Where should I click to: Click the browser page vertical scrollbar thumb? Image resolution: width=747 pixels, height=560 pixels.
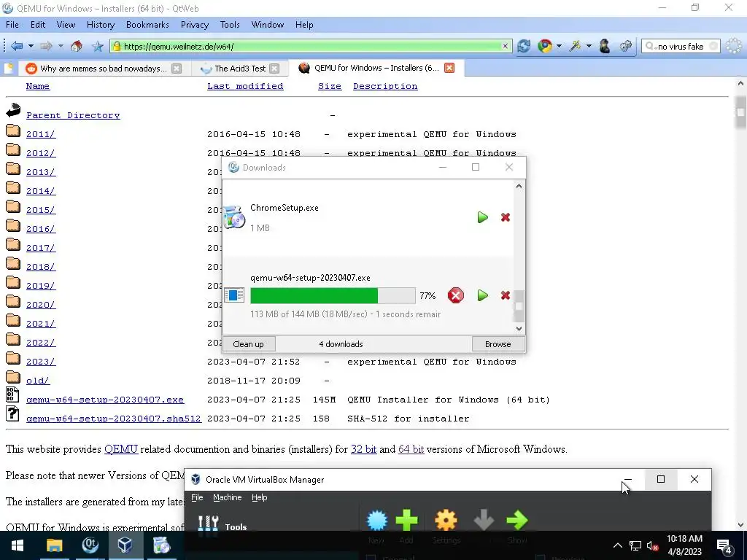click(740, 112)
